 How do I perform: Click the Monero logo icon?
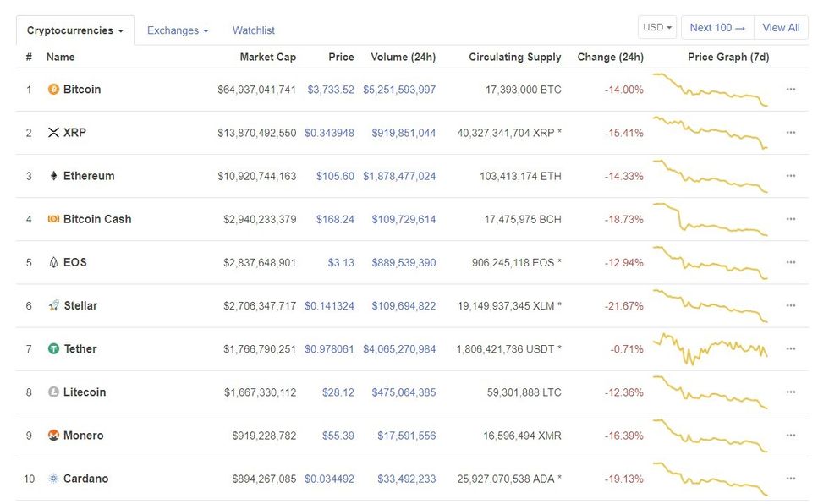click(53, 436)
